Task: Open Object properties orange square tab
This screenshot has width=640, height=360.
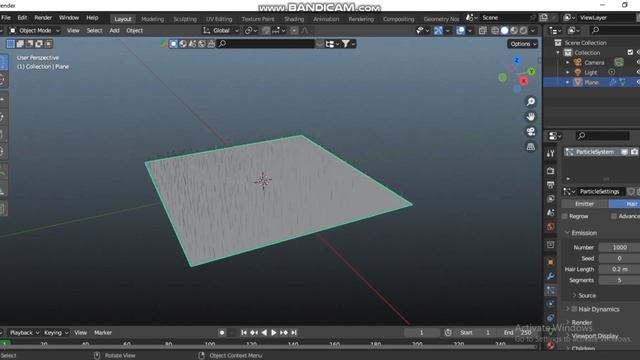Action: (x=550, y=262)
